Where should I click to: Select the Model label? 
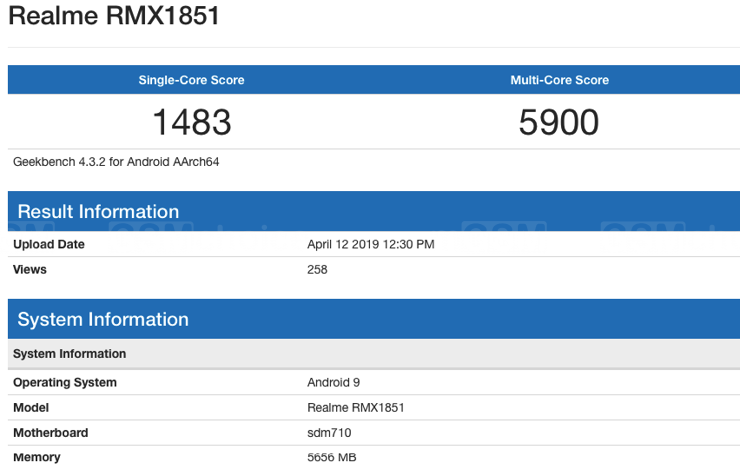(31, 408)
